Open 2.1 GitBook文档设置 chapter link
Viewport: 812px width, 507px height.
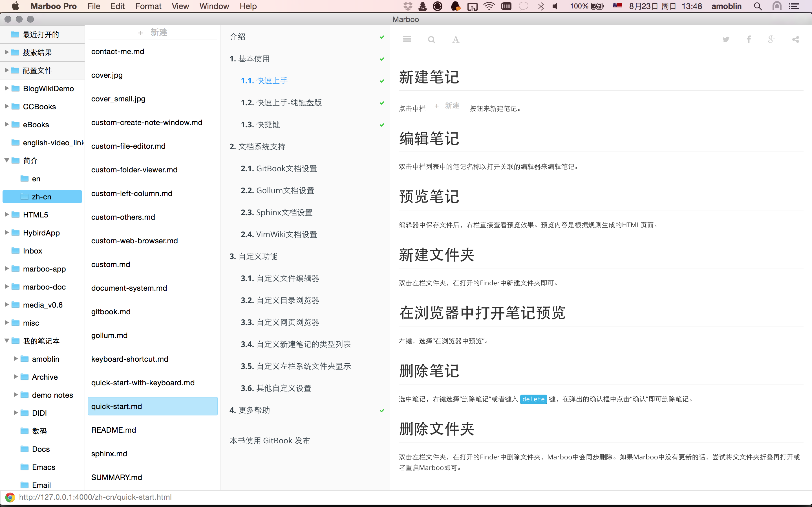(279, 168)
